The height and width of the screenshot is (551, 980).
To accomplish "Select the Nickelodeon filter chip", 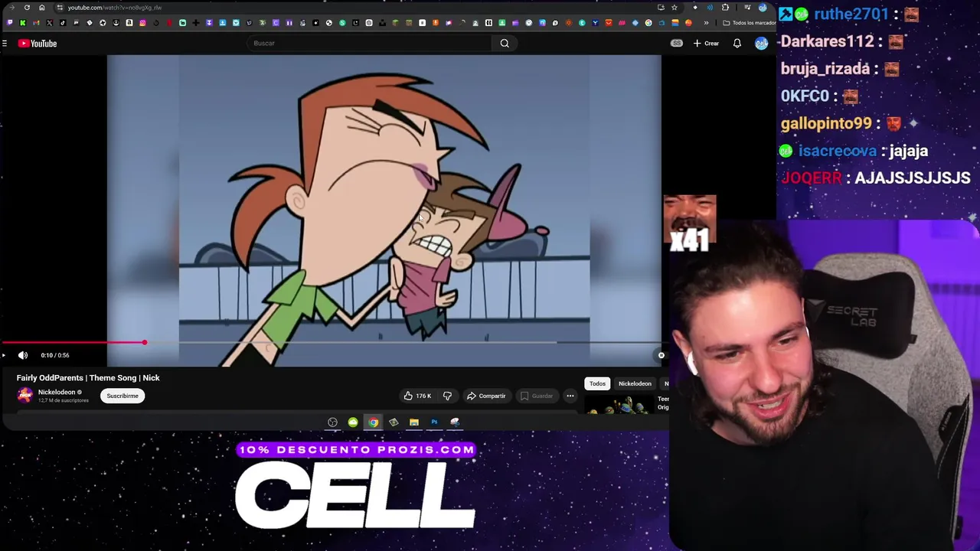I will 635,383.
